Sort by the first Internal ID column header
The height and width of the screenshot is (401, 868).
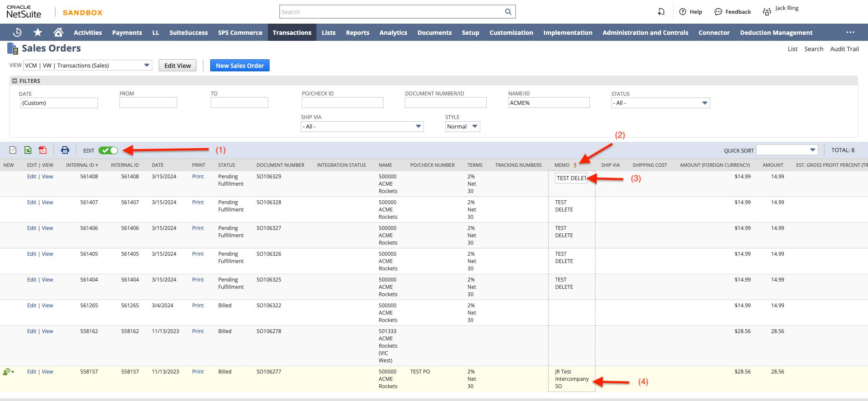pyautogui.click(x=82, y=165)
